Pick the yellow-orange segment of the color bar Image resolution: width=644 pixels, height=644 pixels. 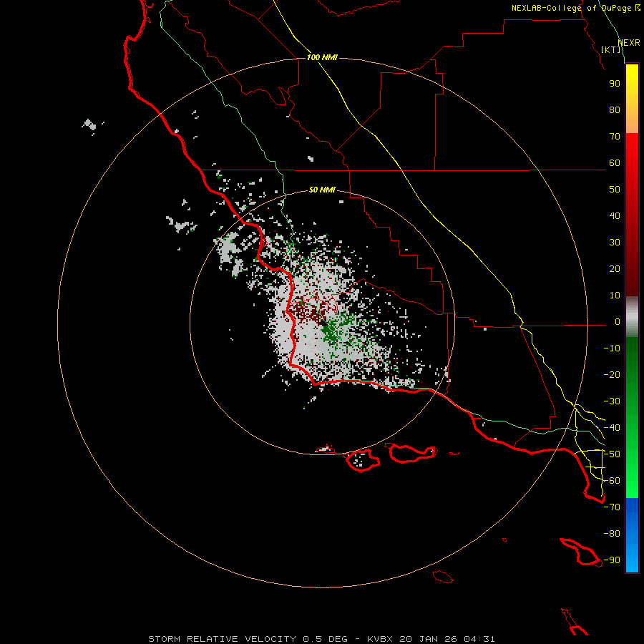(x=632, y=99)
